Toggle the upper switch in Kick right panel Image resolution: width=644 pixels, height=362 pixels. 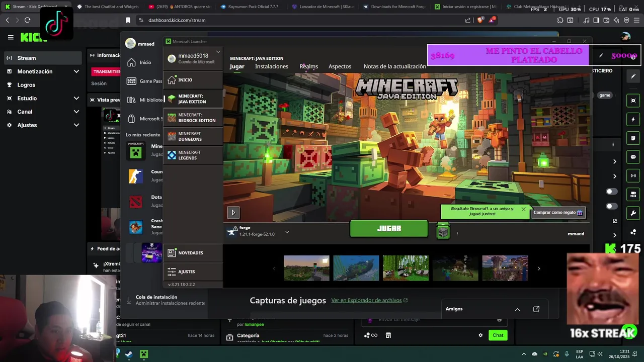(612, 192)
